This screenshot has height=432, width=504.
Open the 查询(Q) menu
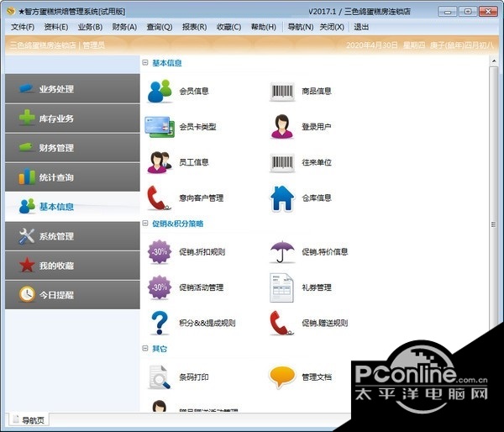point(160,27)
